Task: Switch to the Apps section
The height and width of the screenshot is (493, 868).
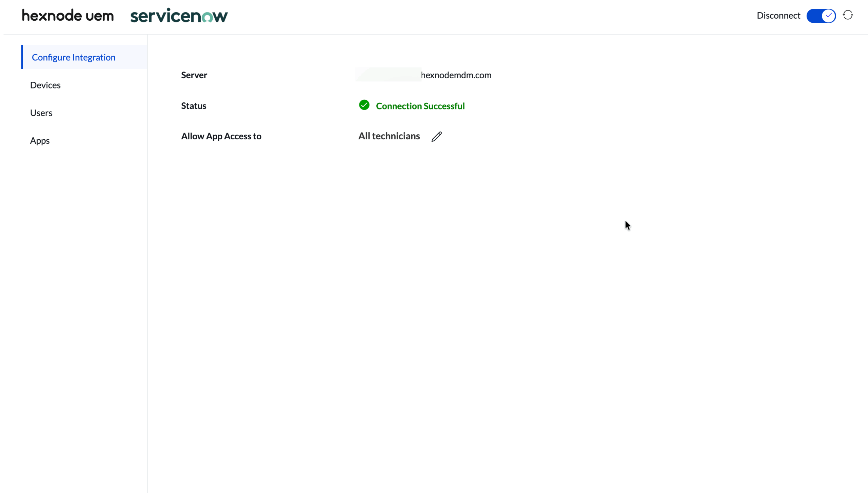Action: (x=40, y=140)
